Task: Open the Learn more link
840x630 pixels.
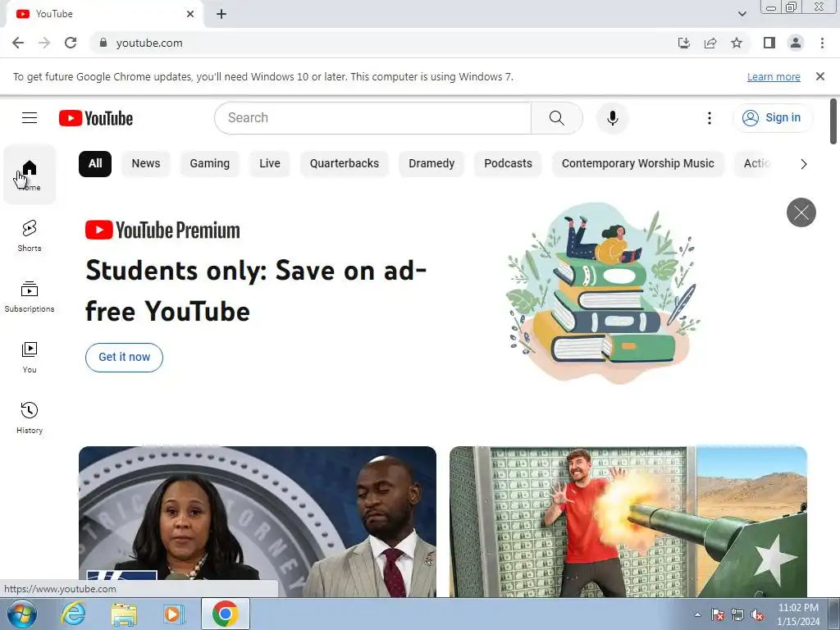Action: [x=773, y=77]
